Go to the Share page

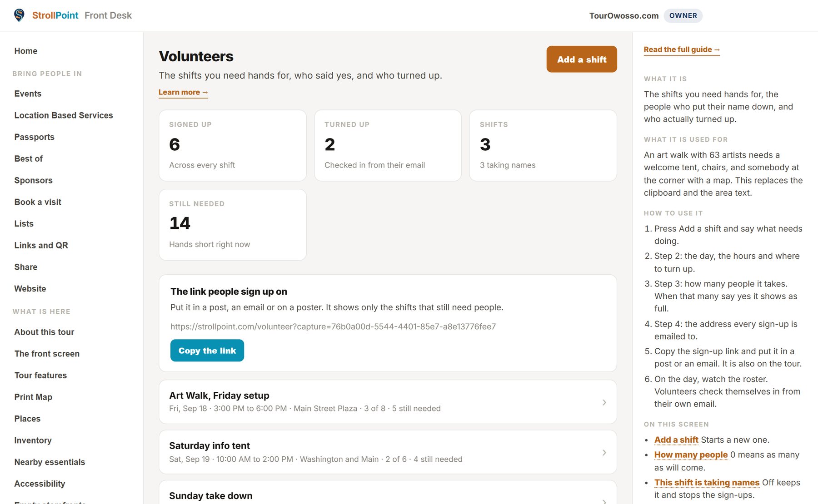pos(26,267)
